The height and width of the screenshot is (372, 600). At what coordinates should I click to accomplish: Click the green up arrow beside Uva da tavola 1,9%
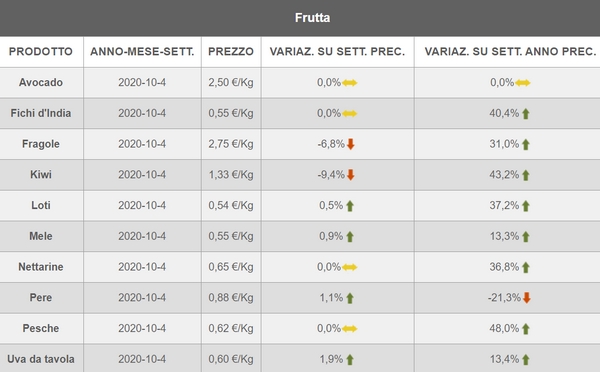tap(350, 360)
